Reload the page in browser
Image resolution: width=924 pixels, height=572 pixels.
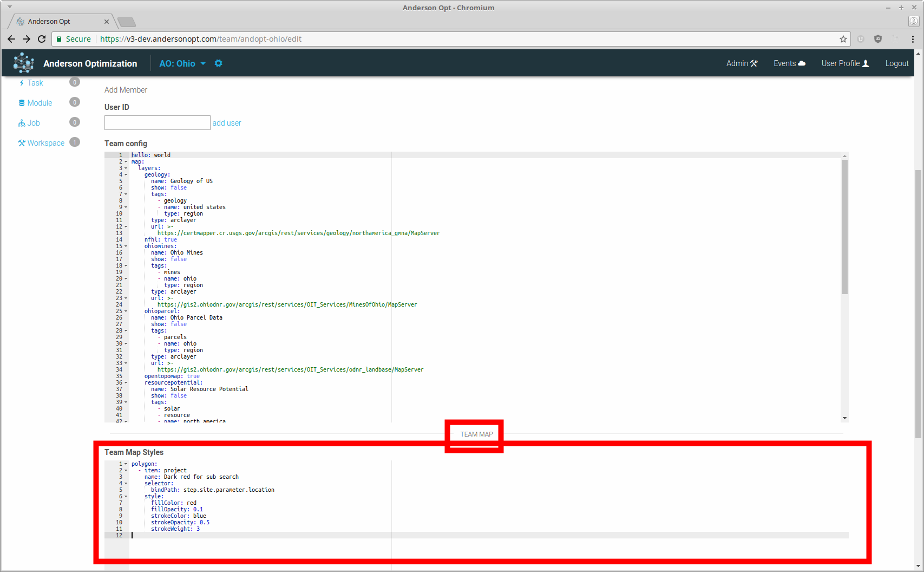tap(42, 39)
